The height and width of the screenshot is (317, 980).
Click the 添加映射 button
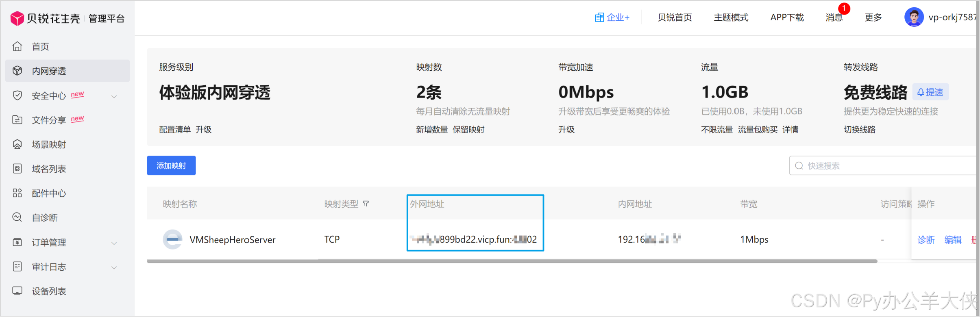171,165
